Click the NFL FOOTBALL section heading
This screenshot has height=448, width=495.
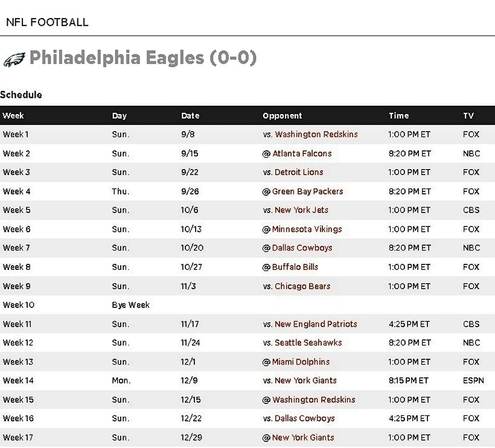47,22
